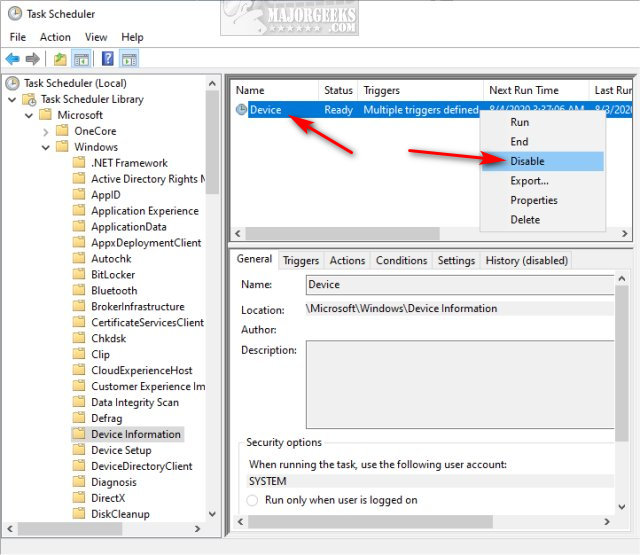The width and height of the screenshot is (640, 555).
Task: Select Run only when user is logged on
Action: coord(252,500)
